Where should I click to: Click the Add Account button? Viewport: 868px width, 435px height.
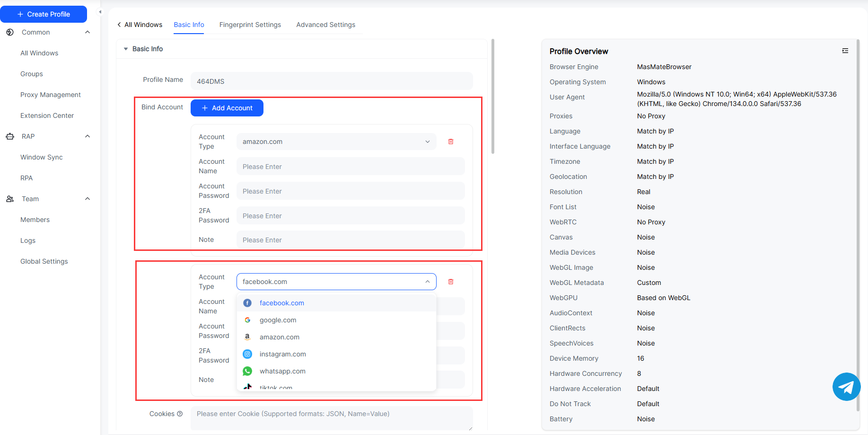pyautogui.click(x=227, y=108)
